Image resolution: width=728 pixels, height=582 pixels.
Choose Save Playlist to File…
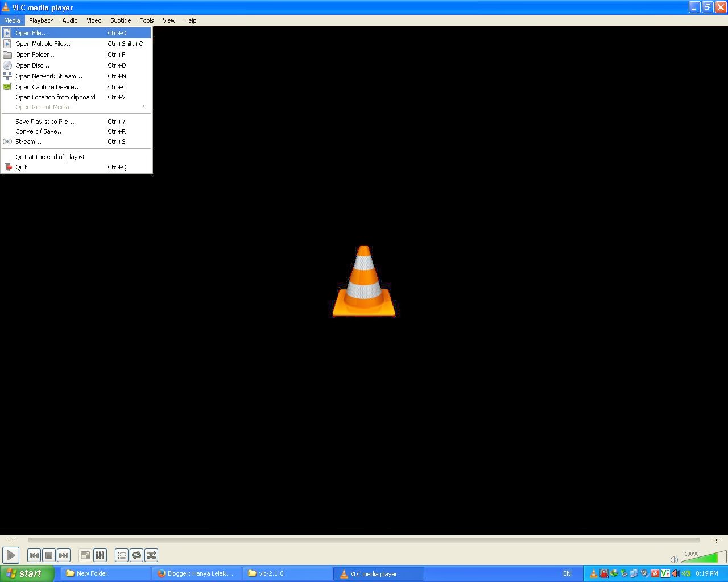point(76,122)
